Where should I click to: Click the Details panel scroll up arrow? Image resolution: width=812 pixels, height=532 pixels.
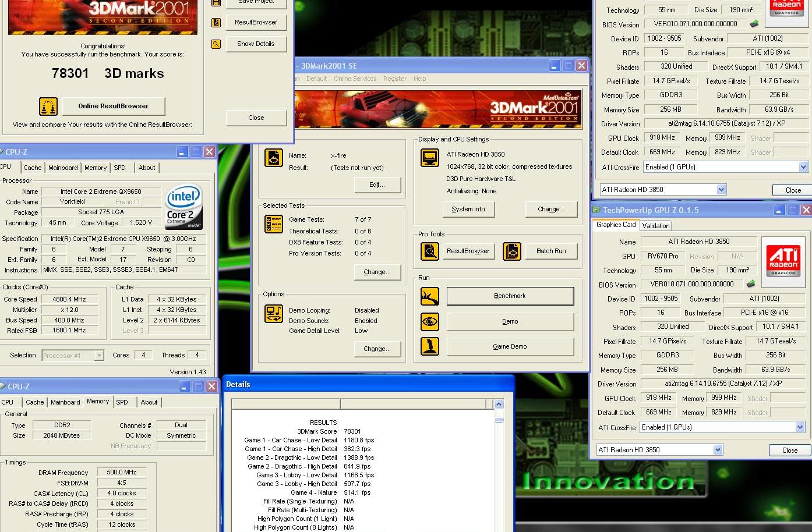[x=499, y=405]
